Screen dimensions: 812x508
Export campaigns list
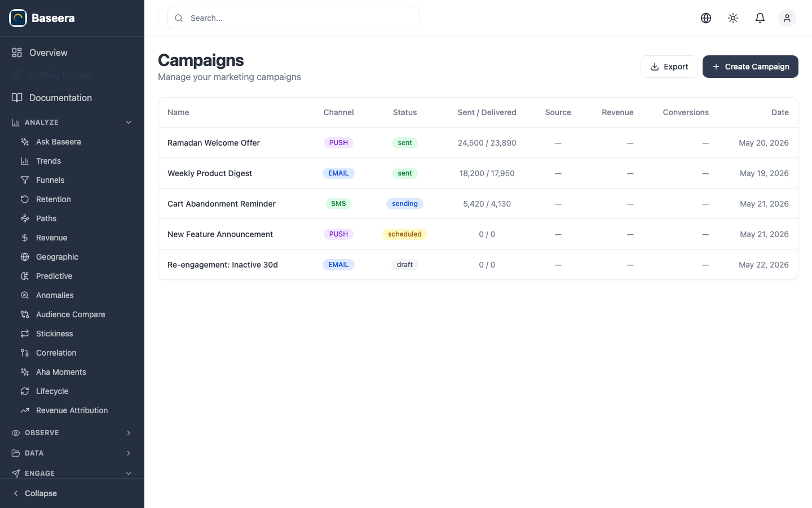click(x=669, y=67)
